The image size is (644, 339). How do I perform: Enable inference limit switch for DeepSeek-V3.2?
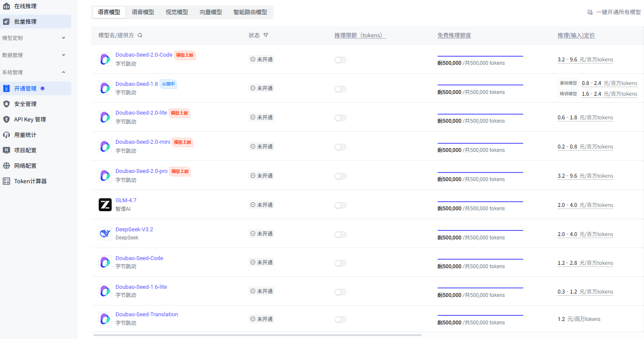point(340,235)
